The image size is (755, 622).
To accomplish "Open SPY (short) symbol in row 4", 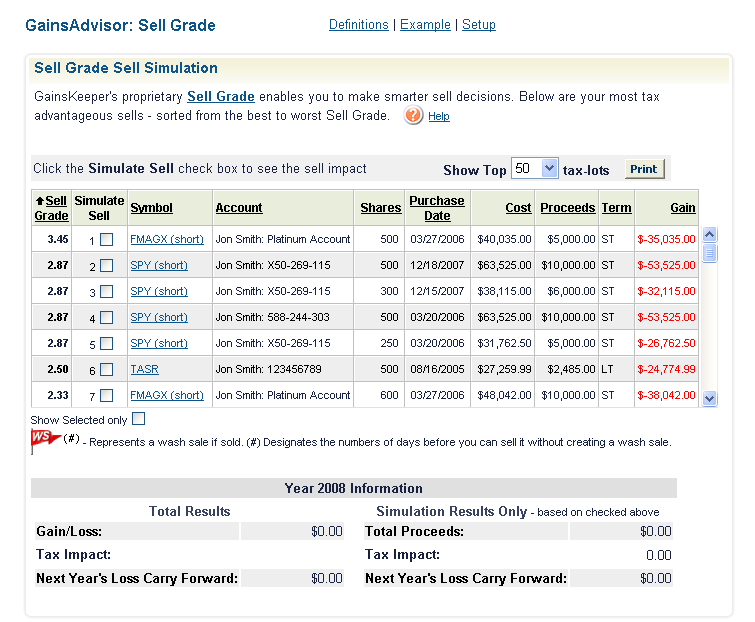I will 159,317.
